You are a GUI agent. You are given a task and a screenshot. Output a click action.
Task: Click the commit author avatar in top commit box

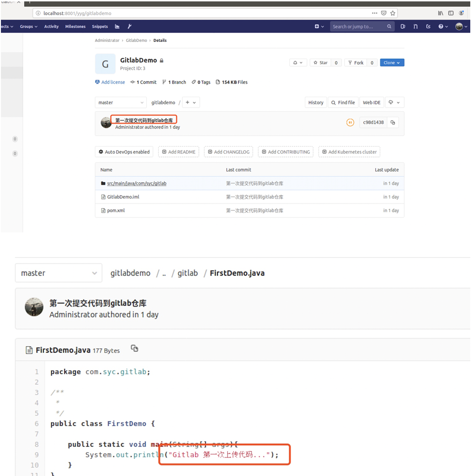pos(106,122)
